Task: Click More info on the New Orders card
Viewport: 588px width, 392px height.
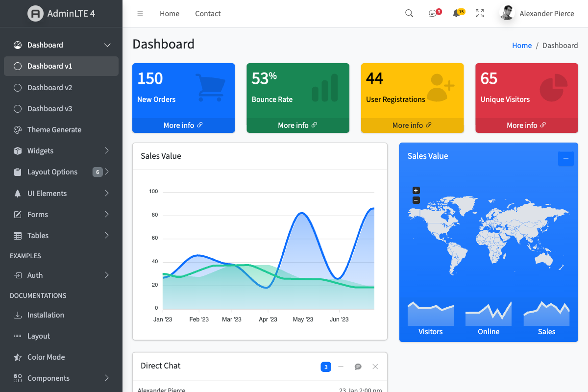Action: coord(183,125)
